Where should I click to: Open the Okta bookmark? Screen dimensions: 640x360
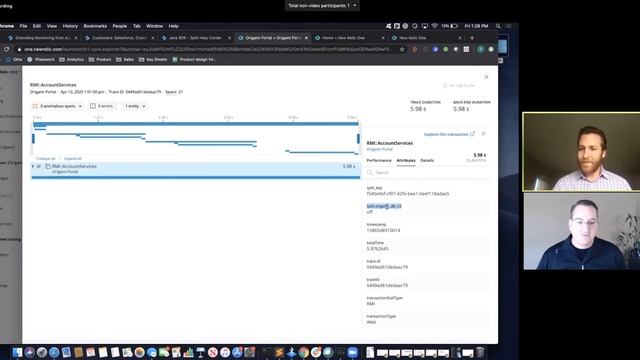coord(13,60)
